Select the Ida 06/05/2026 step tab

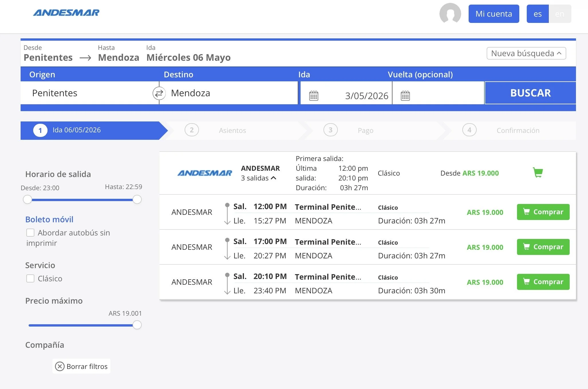94,130
